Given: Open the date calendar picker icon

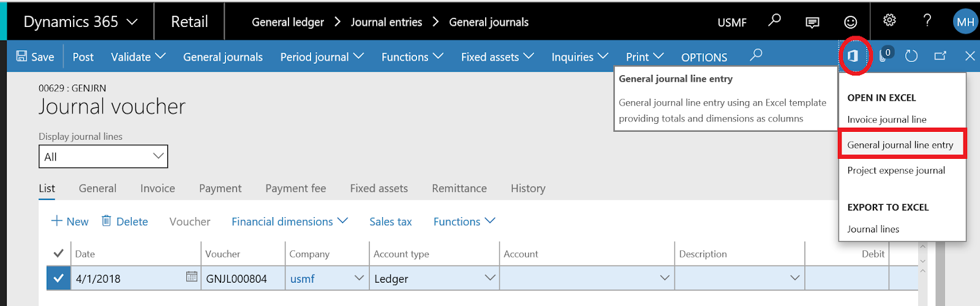Looking at the screenshot, I should (192, 277).
